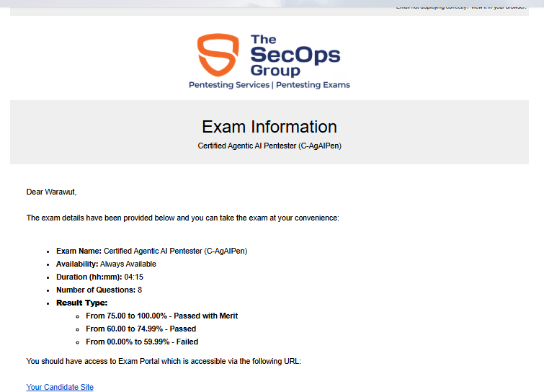Select the exam details introduction sentence

tap(182, 218)
